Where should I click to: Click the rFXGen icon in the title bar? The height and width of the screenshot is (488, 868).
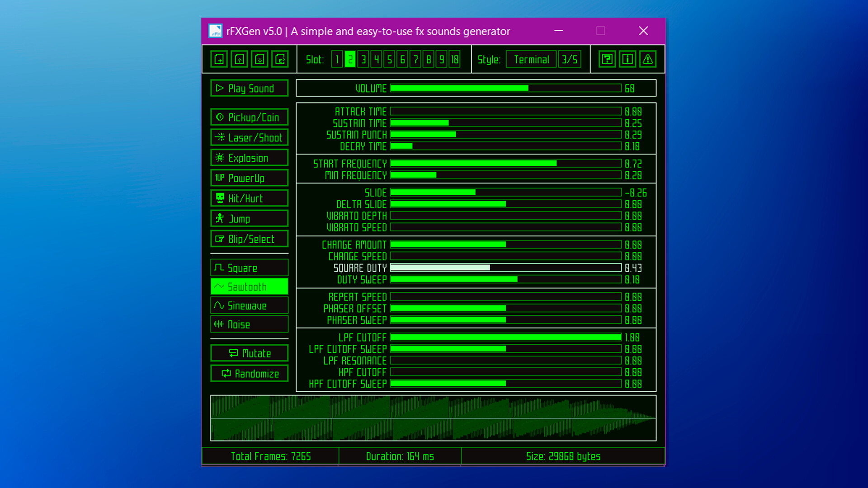[x=215, y=31]
